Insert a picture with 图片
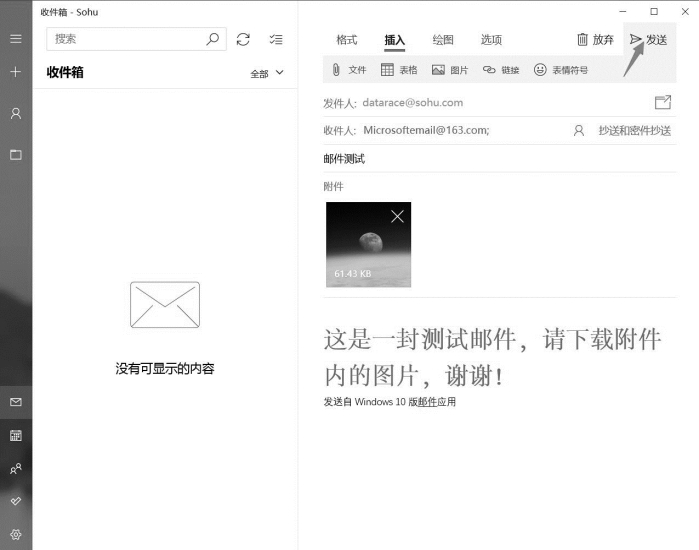The height and width of the screenshot is (550, 699). click(x=450, y=70)
